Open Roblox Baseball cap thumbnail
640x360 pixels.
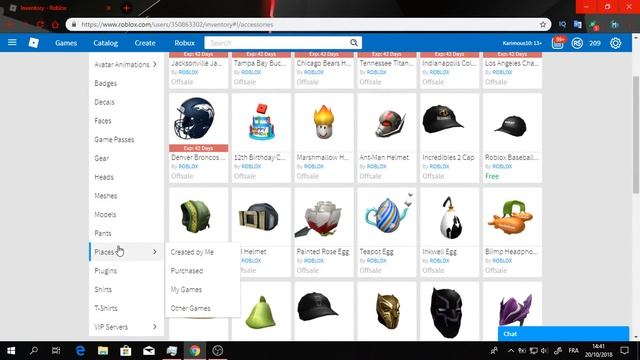click(x=512, y=122)
